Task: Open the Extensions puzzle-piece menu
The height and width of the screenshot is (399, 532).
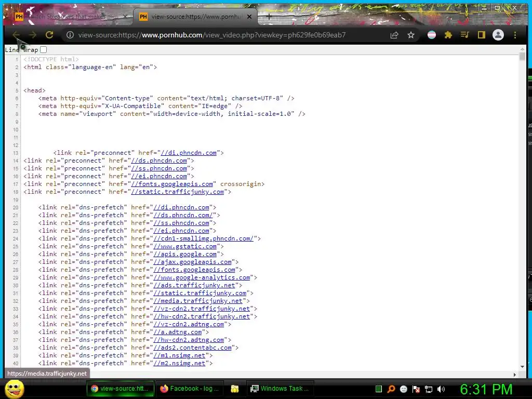Action: click(x=448, y=35)
